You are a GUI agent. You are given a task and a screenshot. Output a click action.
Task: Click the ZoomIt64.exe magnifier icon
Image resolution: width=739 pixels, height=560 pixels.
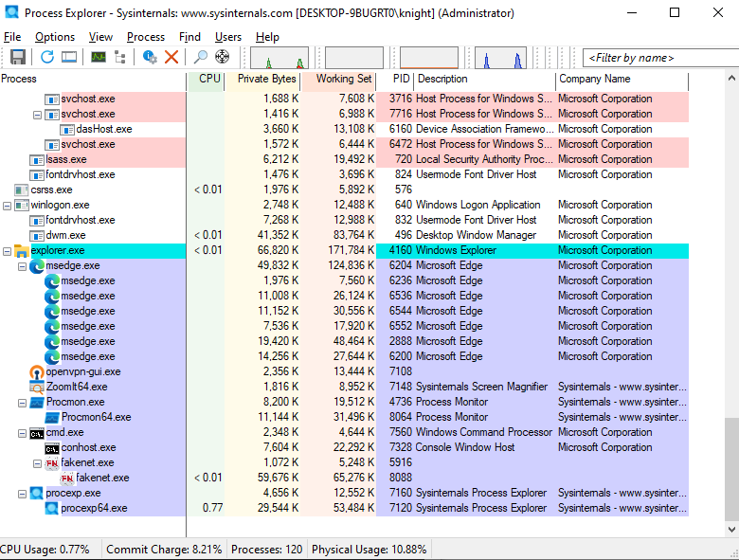click(37, 387)
